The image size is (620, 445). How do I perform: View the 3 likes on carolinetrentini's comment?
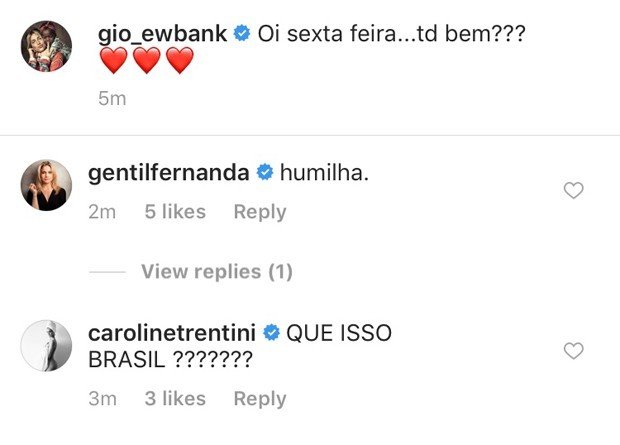(175, 399)
